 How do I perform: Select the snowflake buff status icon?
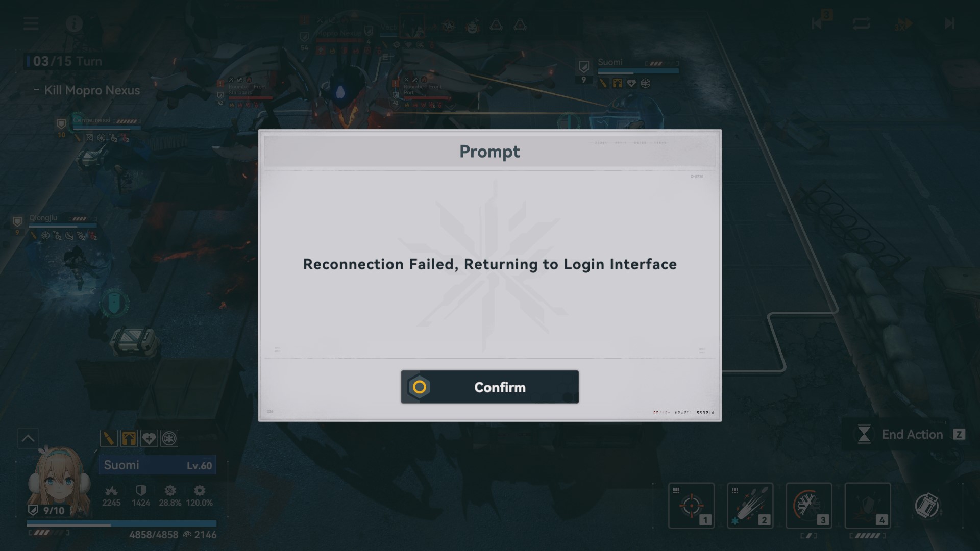[169, 438]
